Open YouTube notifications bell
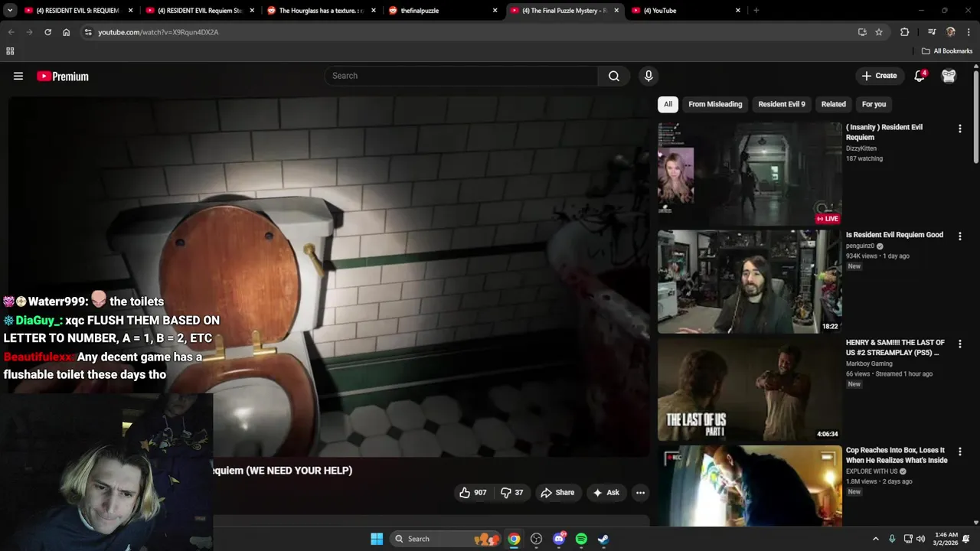Image resolution: width=980 pixels, height=551 pixels. [920, 76]
